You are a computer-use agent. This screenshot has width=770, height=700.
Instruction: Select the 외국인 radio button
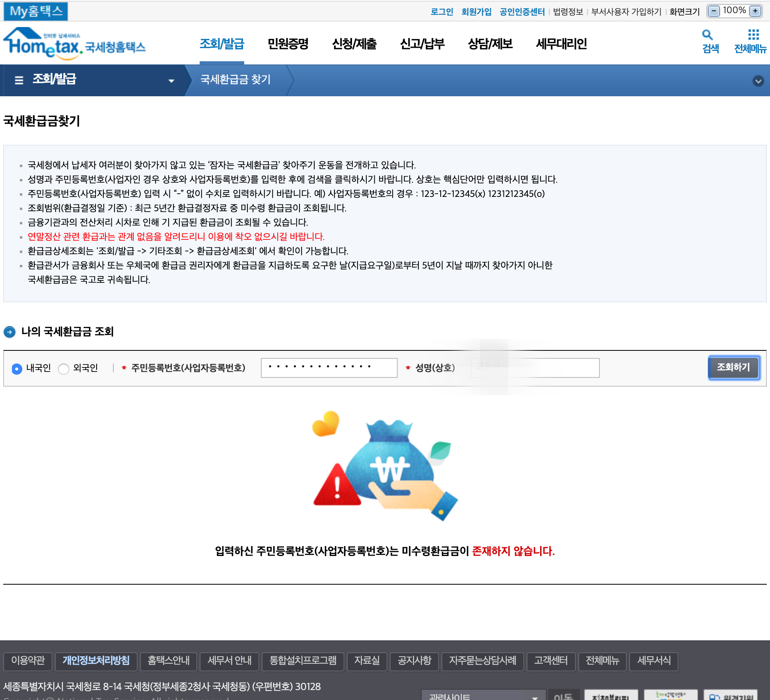pos(64,369)
